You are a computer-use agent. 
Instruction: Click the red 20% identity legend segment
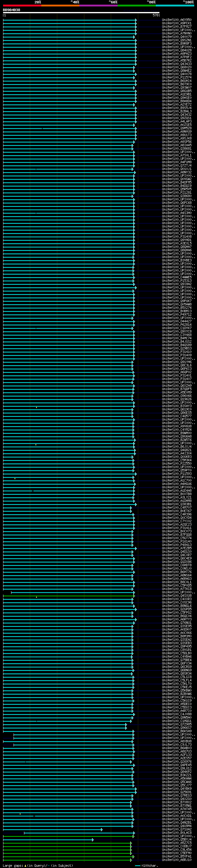click(22, 6)
